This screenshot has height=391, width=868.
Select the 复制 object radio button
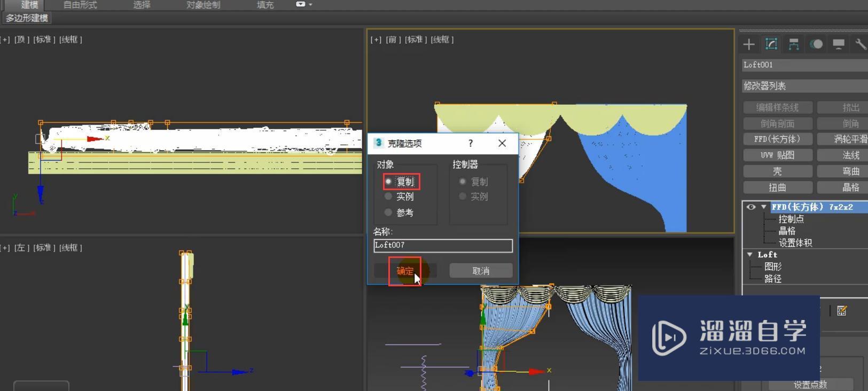pos(388,182)
